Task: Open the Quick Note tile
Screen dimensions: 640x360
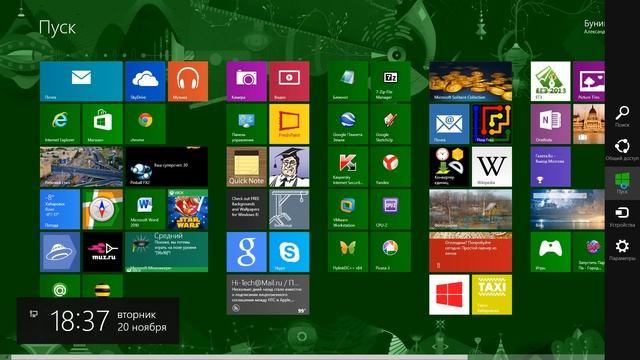Action: pos(247,167)
